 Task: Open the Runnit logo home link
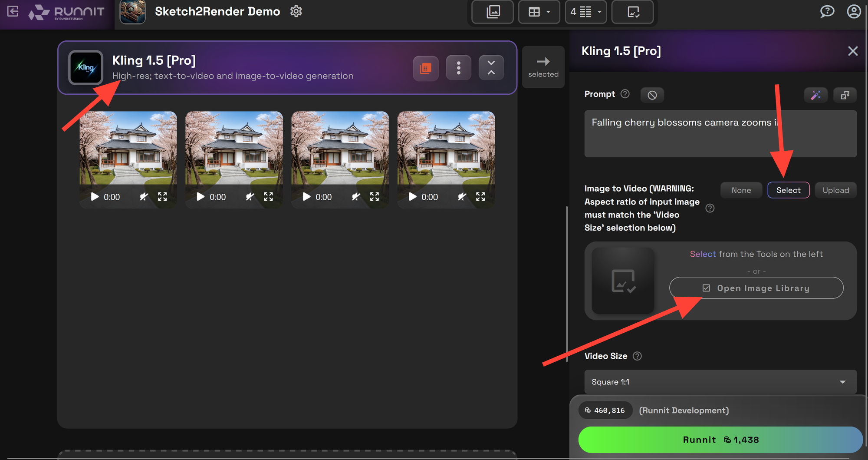click(66, 12)
